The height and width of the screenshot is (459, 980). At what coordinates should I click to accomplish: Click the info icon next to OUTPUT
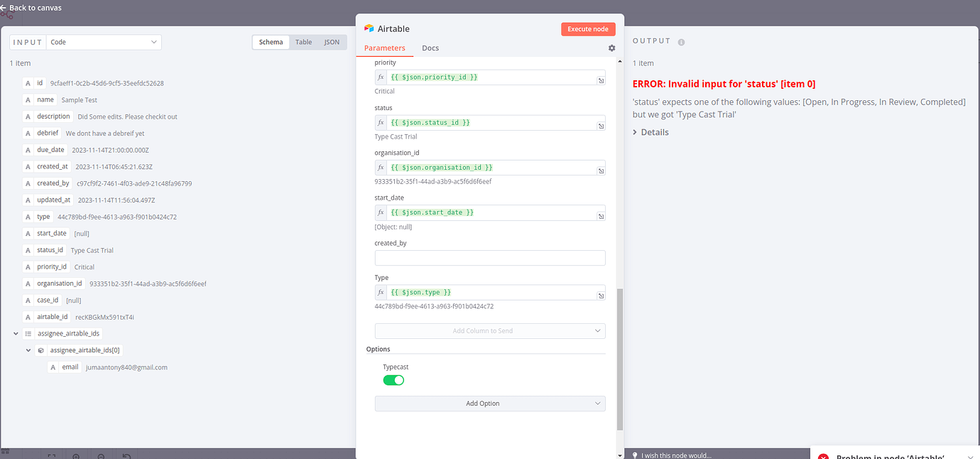pos(681,41)
